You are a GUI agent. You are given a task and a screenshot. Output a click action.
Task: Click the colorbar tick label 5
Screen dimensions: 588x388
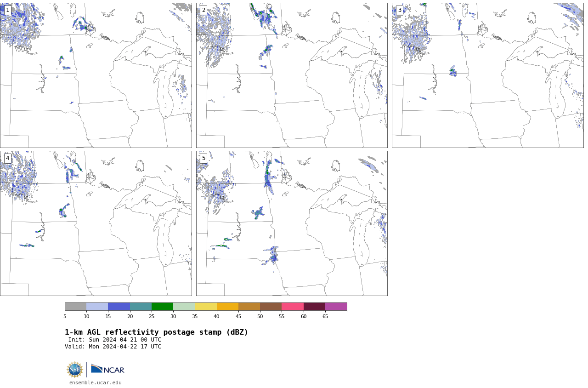(x=65, y=316)
